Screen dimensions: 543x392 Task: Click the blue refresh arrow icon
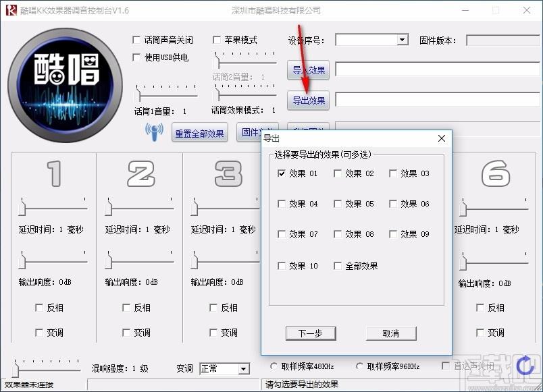(x=525, y=366)
